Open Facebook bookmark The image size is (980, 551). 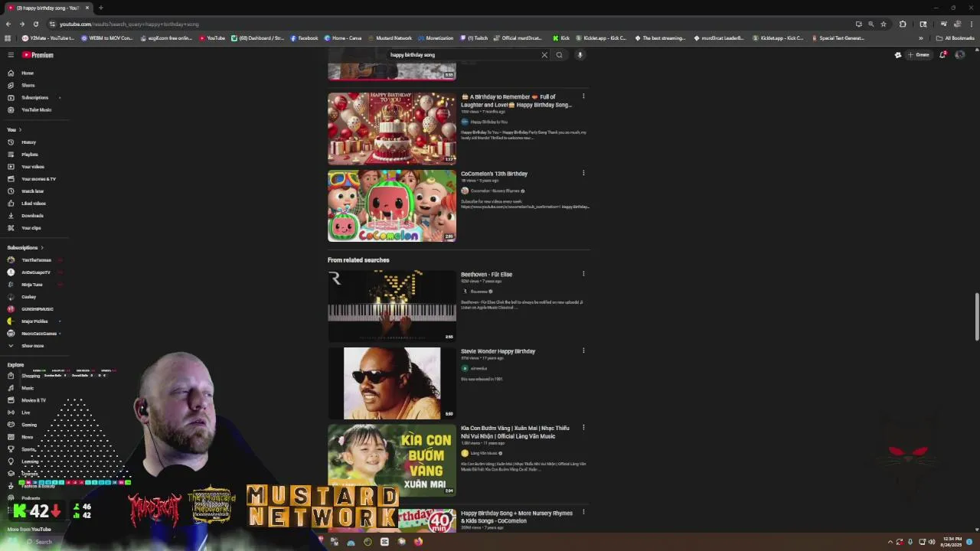tap(304, 38)
